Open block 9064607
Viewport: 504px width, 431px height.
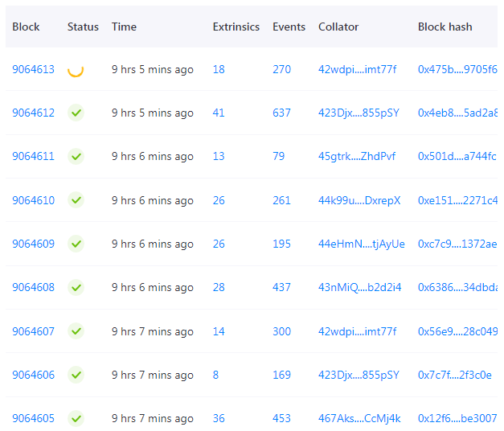(33, 331)
